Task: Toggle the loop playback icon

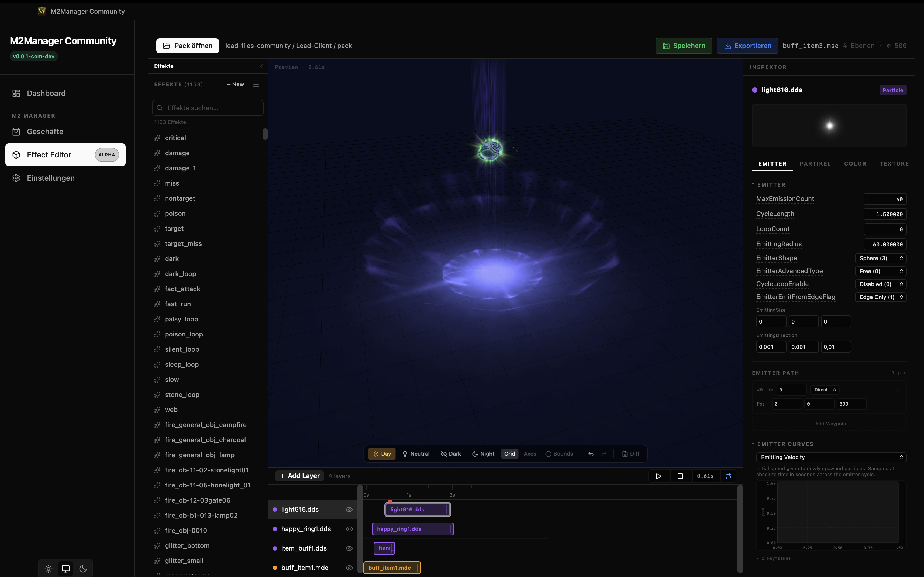Action: click(x=728, y=476)
